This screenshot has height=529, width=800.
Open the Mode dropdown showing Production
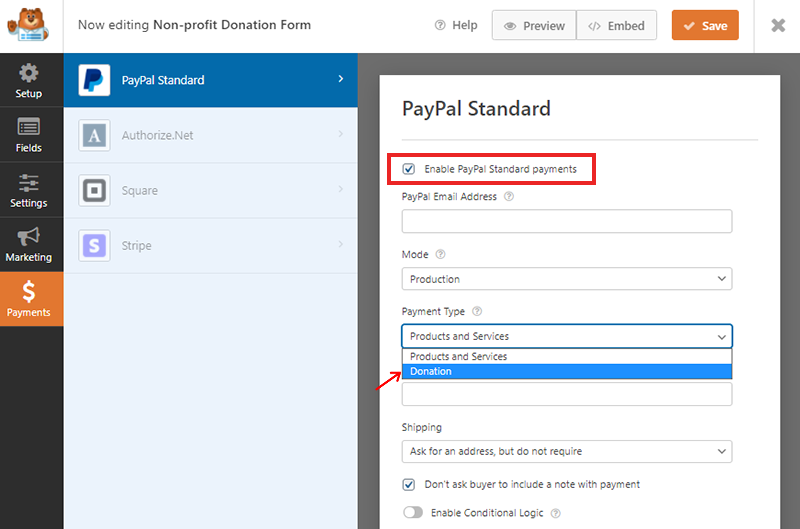tap(567, 279)
